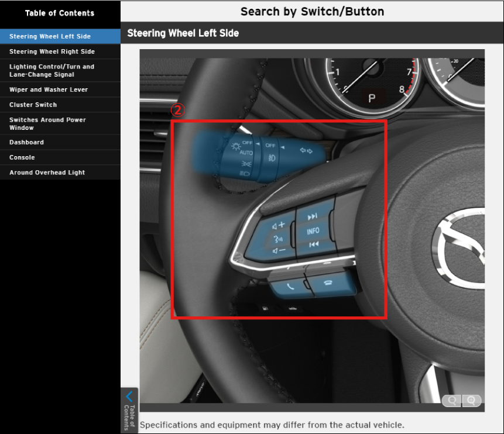The height and width of the screenshot is (434, 504).
Task: Click the zoom in magnifier icon
Action: (472, 401)
